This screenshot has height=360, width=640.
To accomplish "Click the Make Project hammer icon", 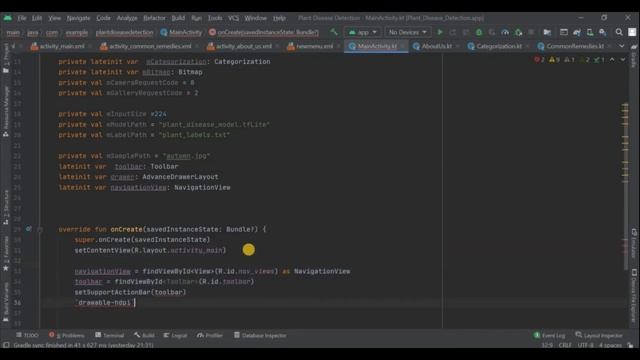I will coord(334,32).
